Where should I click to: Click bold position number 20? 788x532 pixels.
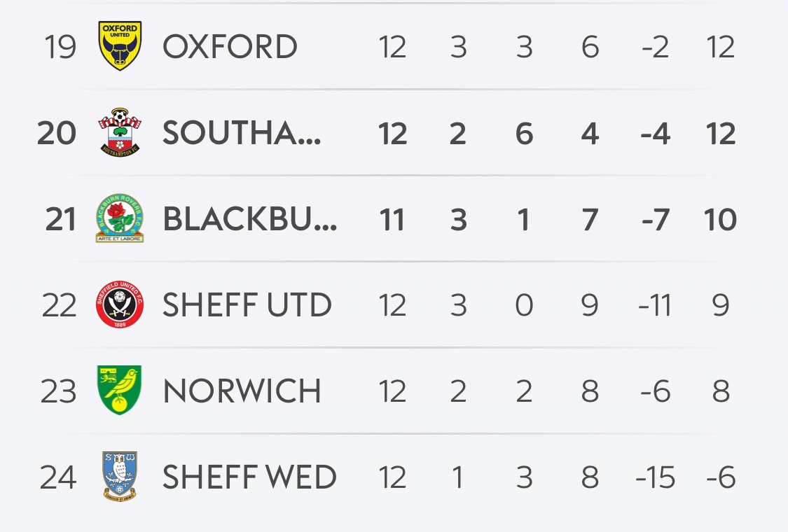[57, 133]
